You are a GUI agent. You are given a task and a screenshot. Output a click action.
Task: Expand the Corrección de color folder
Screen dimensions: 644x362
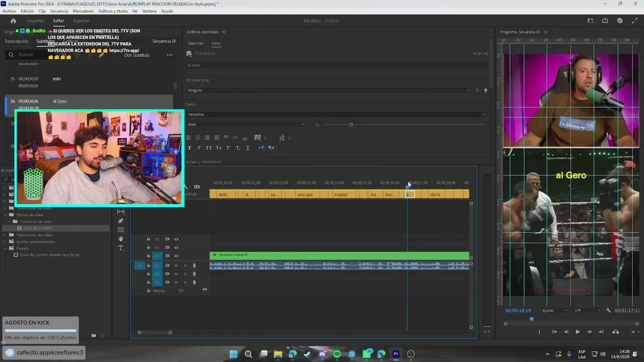point(9,222)
